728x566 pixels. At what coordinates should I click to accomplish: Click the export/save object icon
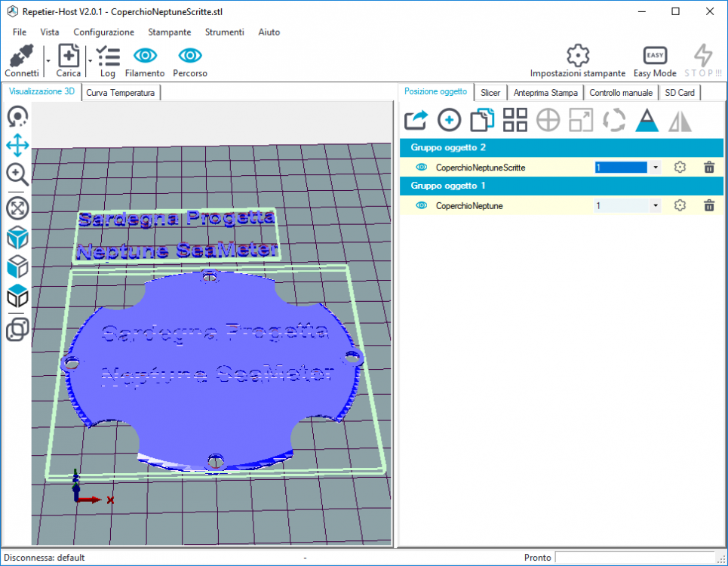pos(415,121)
